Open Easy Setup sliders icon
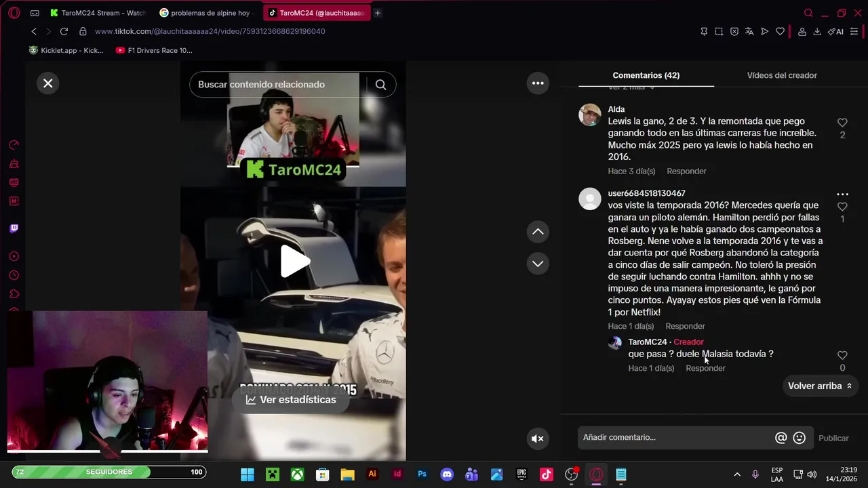868x488 pixels. point(854,31)
